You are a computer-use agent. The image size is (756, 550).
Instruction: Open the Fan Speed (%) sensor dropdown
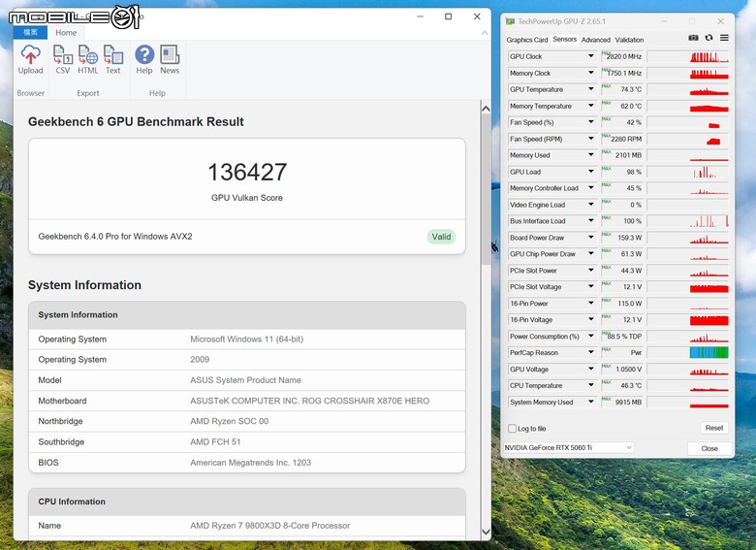(590, 122)
